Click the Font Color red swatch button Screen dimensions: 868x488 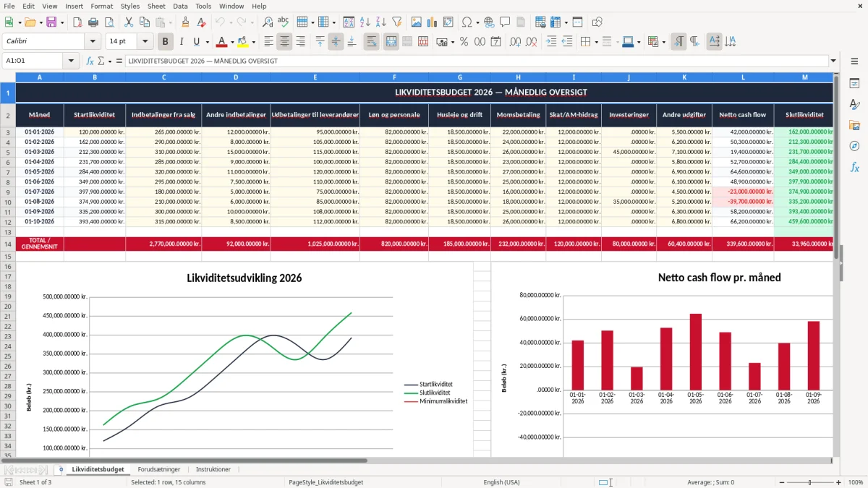point(222,42)
